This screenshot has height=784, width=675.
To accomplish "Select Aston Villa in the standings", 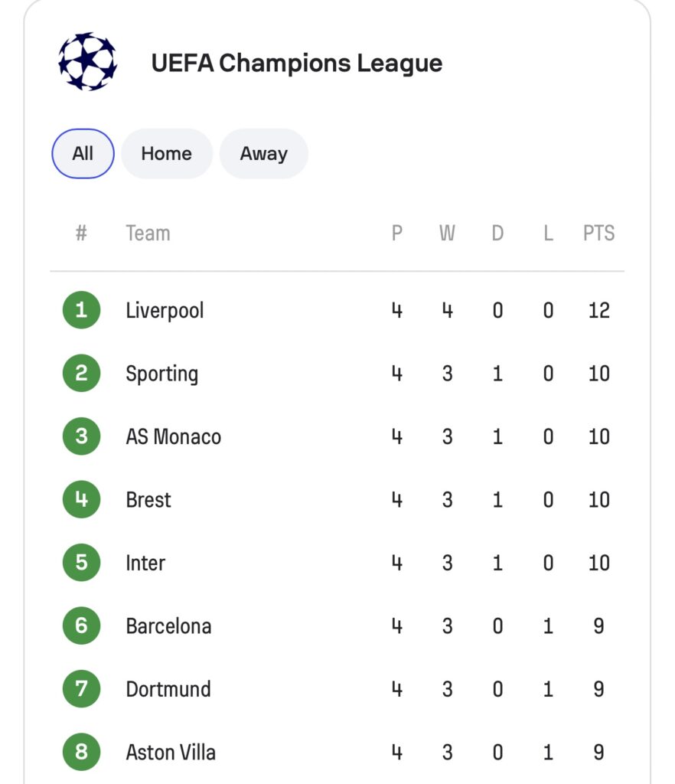I will click(x=171, y=752).
